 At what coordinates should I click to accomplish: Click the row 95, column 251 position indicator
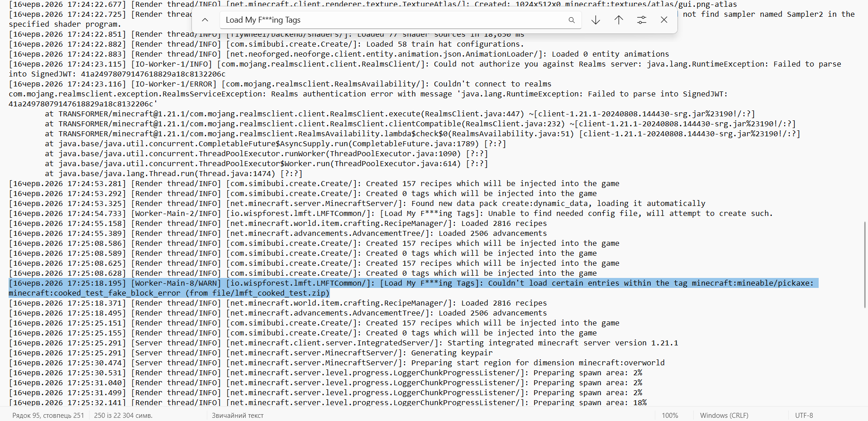pyautogui.click(x=48, y=415)
